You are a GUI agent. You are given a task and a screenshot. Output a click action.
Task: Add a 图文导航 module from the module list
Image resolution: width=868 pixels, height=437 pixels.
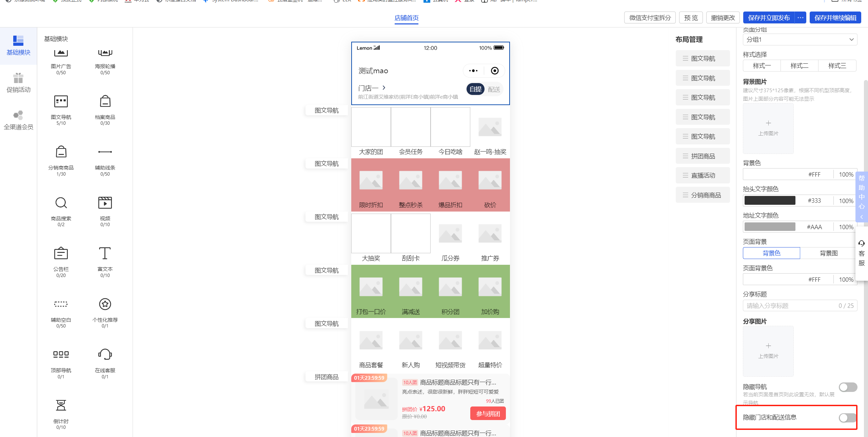61,109
